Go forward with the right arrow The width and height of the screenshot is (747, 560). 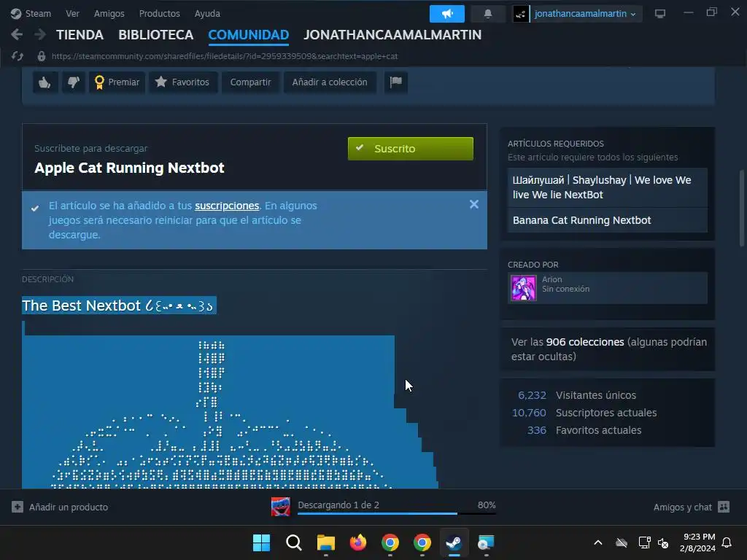tap(40, 34)
